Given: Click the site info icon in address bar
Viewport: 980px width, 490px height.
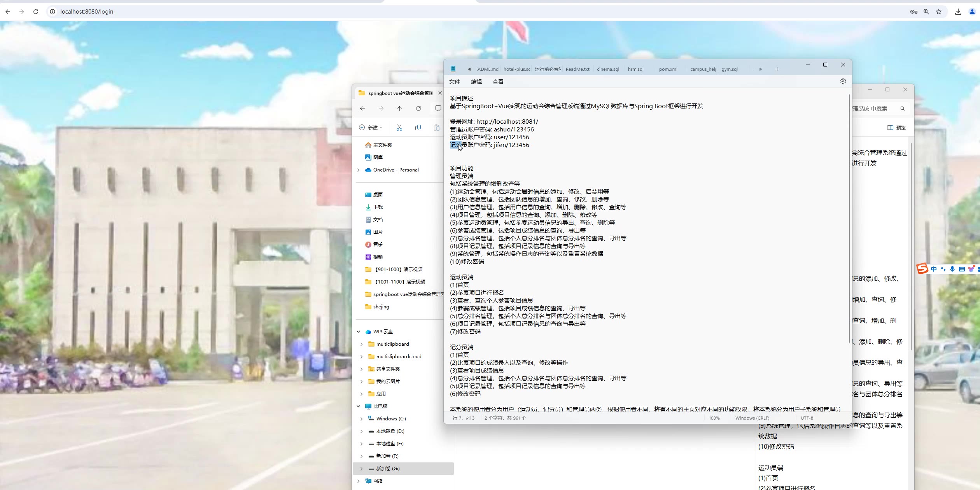Looking at the screenshot, I should tap(52, 12).
